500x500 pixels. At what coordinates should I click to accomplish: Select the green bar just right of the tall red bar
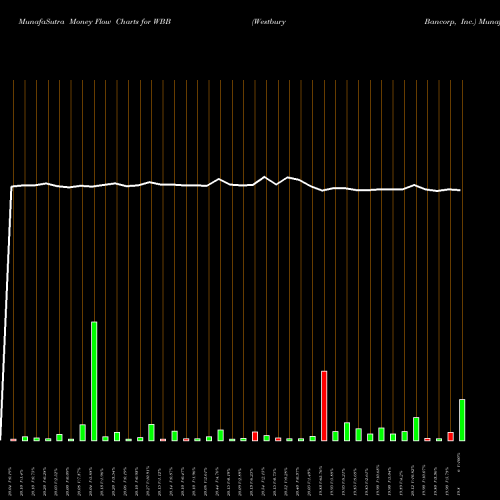pyautogui.click(x=335, y=436)
